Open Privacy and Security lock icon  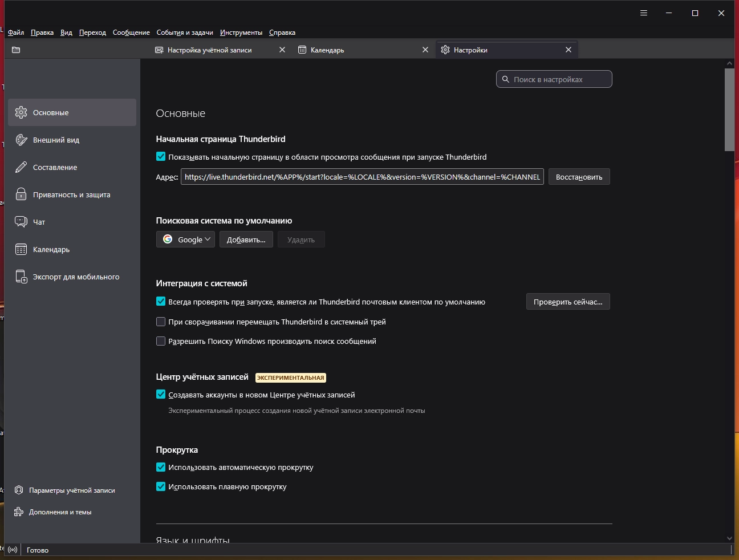(x=21, y=194)
